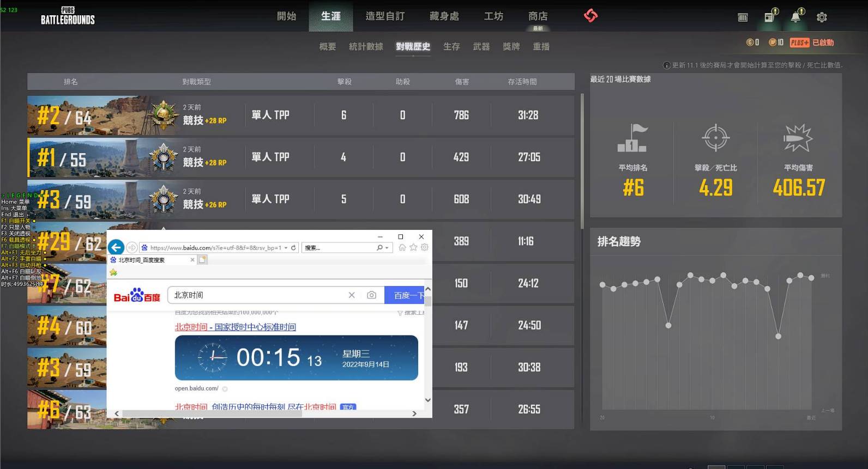The width and height of the screenshot is (868, 469).
Task: Click the average rank podium icon
Action: click(x=632, y=138)
